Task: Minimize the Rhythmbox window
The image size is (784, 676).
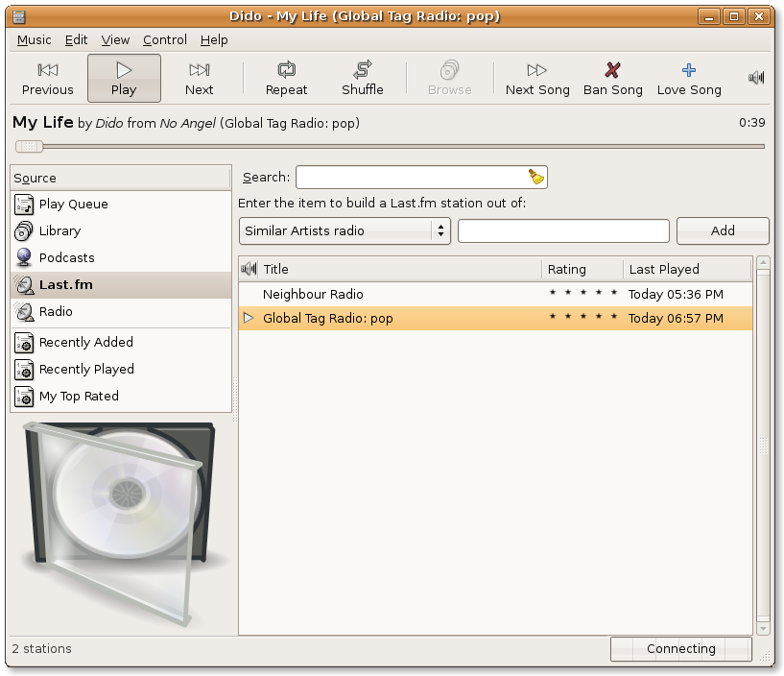Action: click(709, 17)
